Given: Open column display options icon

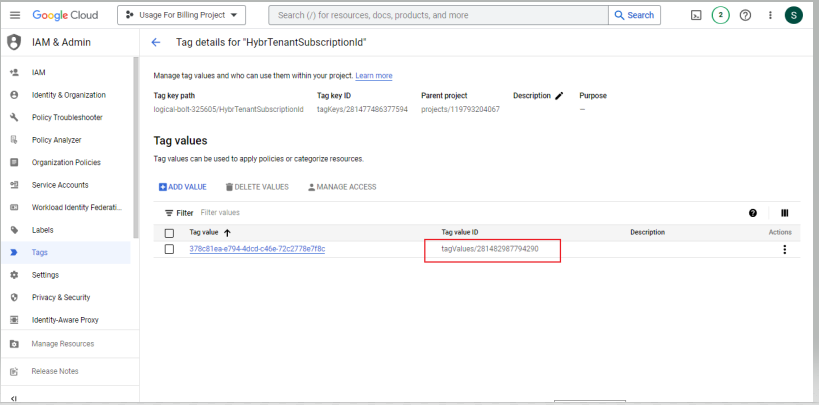Looking at the screenshot, I should pos(784,213).
